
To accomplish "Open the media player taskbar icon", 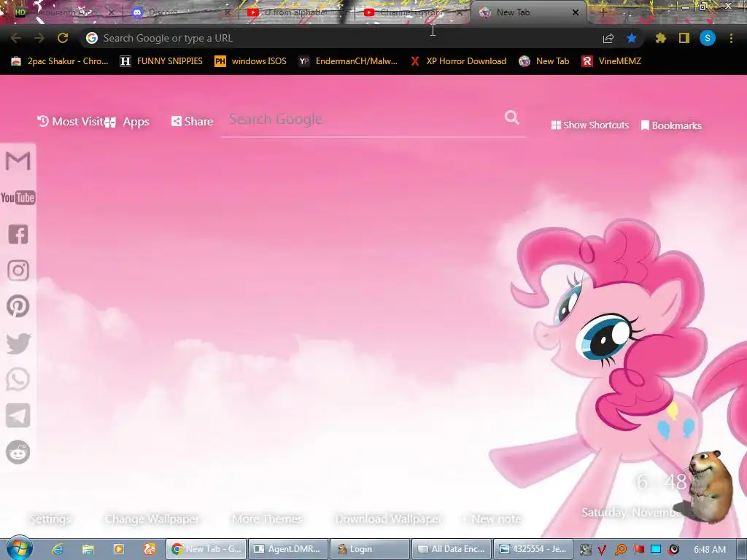I will coord(119,549).
